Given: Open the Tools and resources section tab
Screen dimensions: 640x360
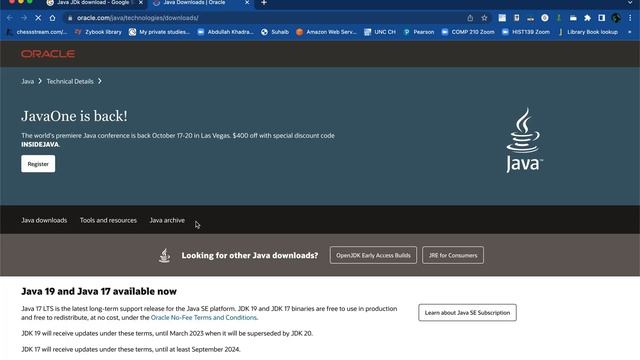Looking at the screenshot, I should (x=108, y=220).
